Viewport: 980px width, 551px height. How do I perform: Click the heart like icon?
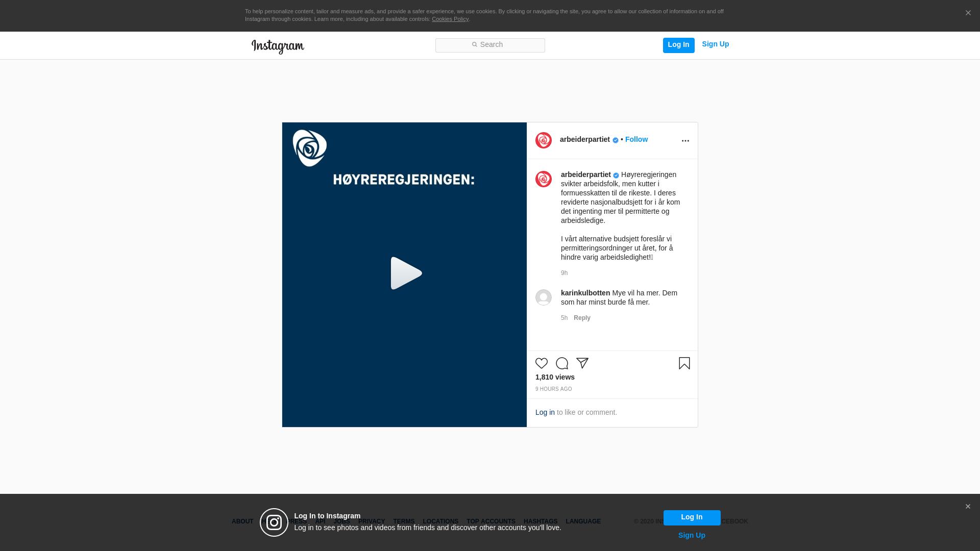point(542,363)
